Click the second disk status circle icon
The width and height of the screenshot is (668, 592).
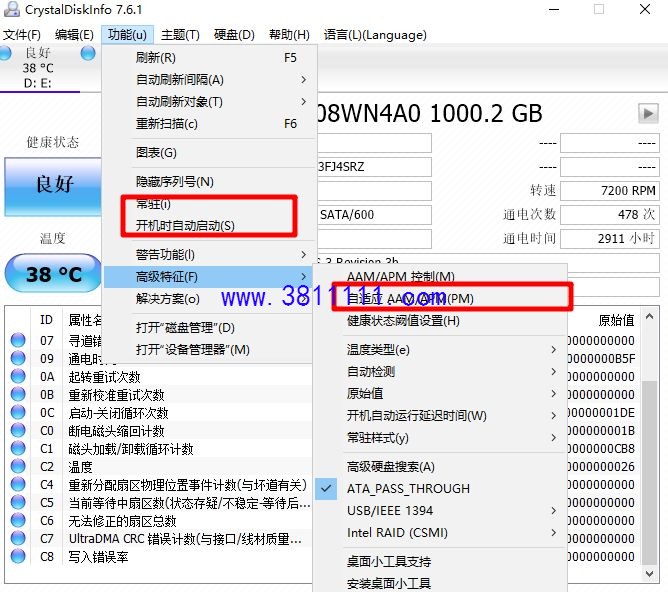(88, 53)
